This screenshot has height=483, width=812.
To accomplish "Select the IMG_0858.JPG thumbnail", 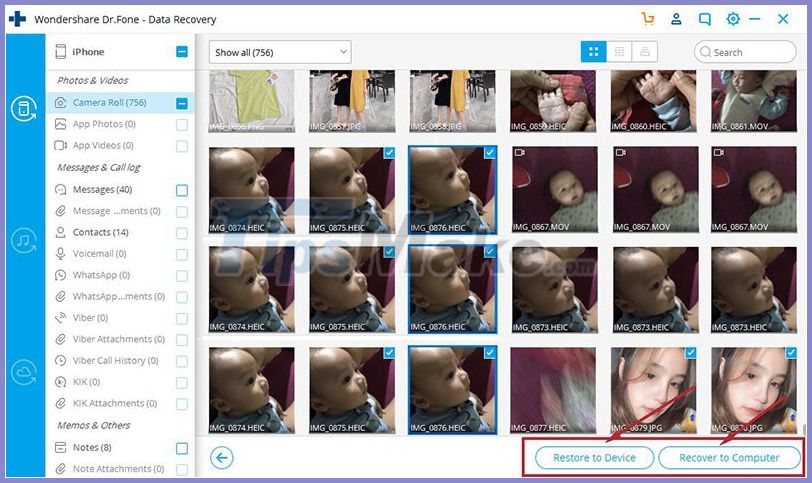I will tap(453, 101).
